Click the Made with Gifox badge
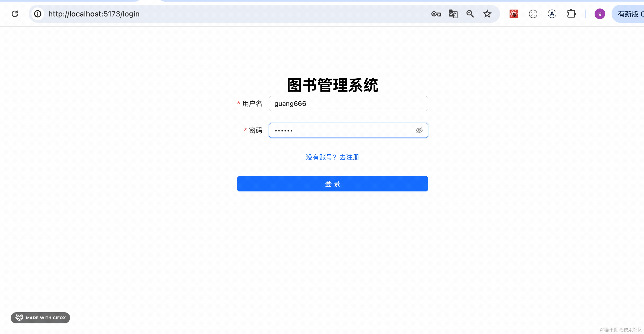 pos(40,318)
